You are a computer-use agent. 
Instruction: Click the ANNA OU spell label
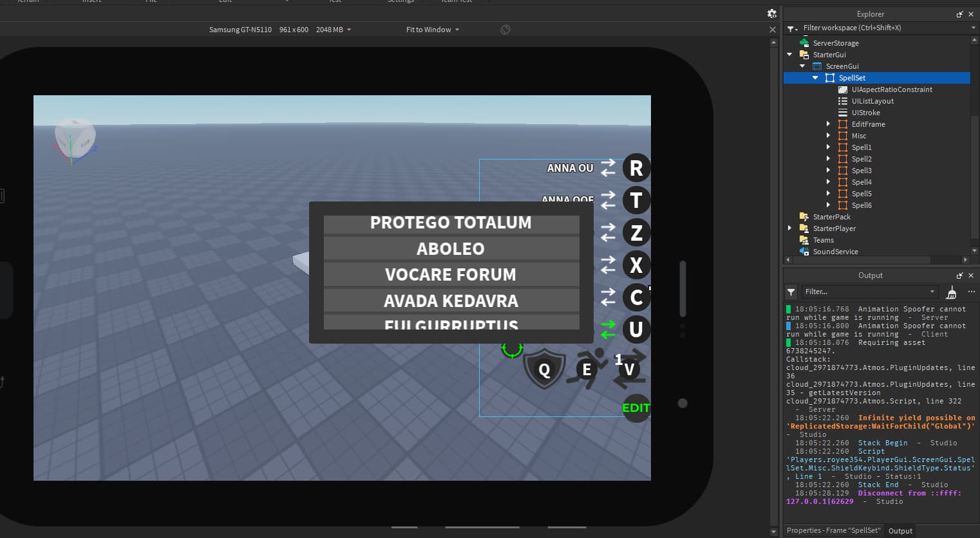[x=570, y=168]
